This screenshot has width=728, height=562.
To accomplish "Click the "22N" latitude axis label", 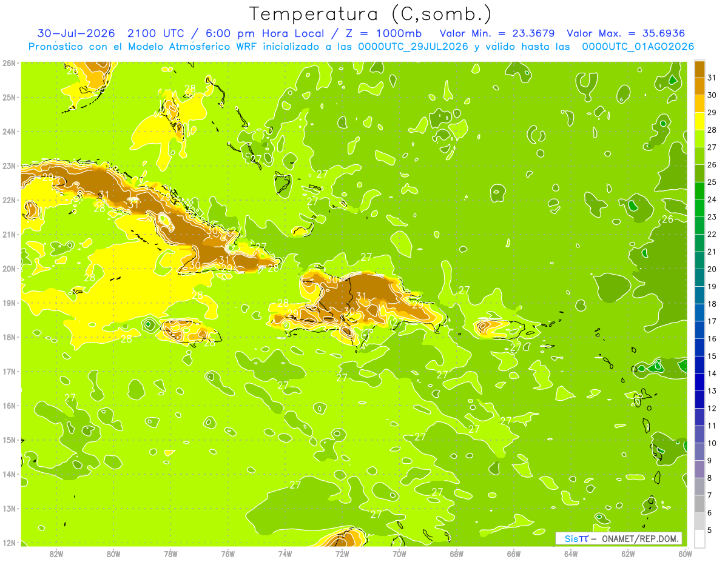I will [x=9, y=200].
